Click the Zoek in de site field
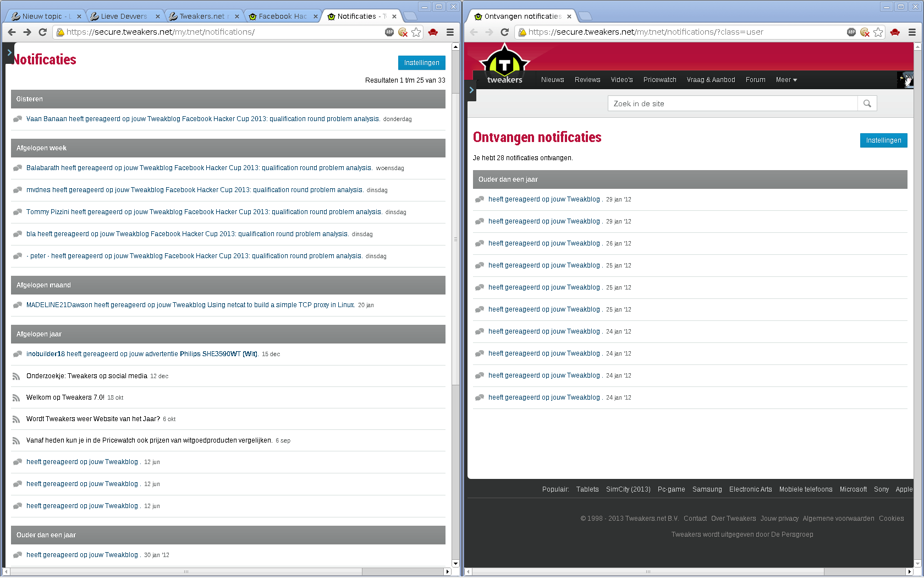This screenshot has width=924, height=578. [733, 103]
